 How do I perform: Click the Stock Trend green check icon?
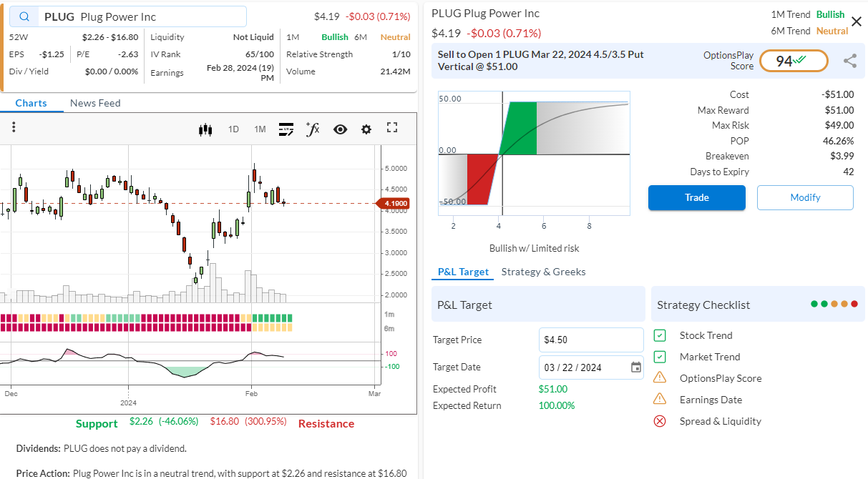660,335
